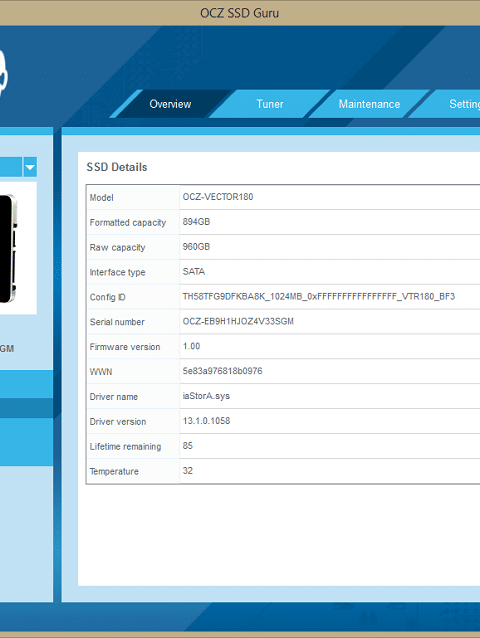Switch to the Overview tab

tap(170, 104)
